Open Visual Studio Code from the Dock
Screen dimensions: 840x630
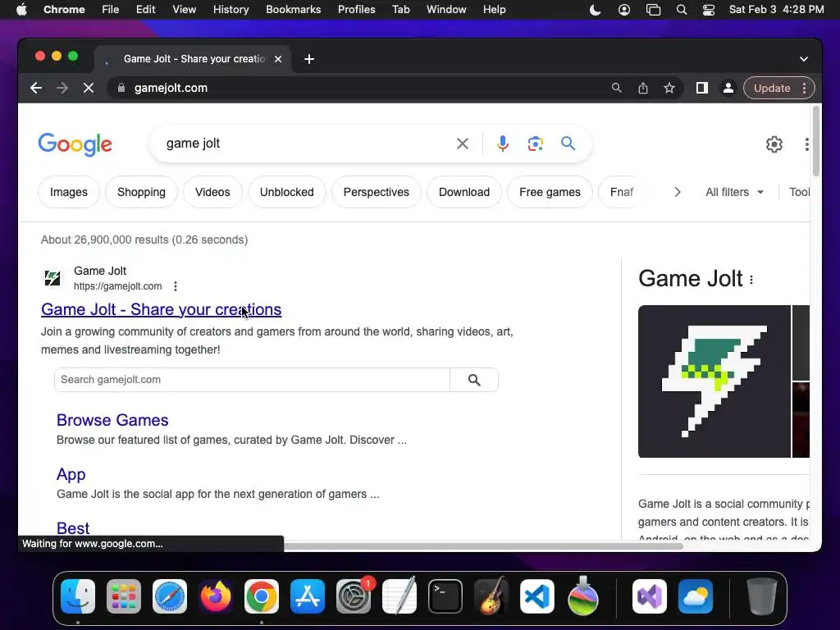tap(537, 596)
